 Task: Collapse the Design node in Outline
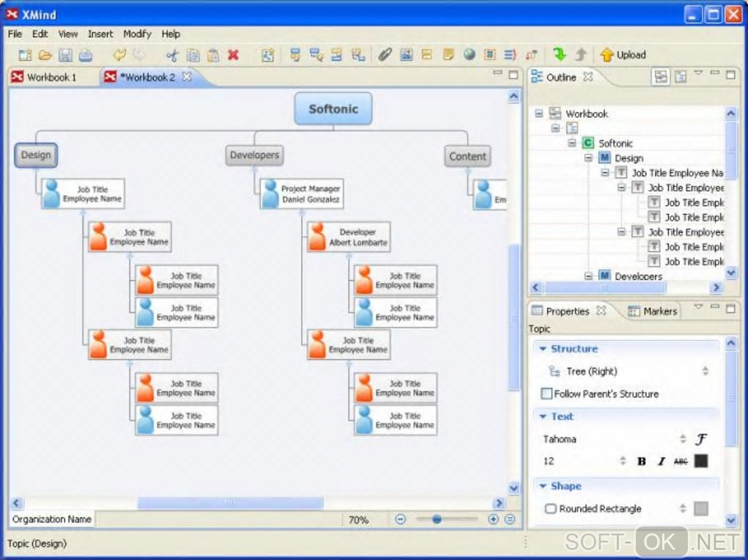589,158
